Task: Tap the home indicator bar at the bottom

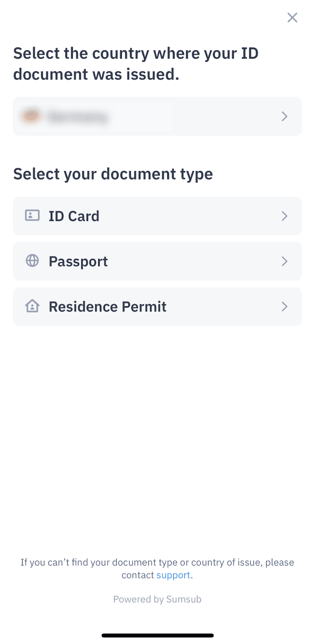Action: 157,636
